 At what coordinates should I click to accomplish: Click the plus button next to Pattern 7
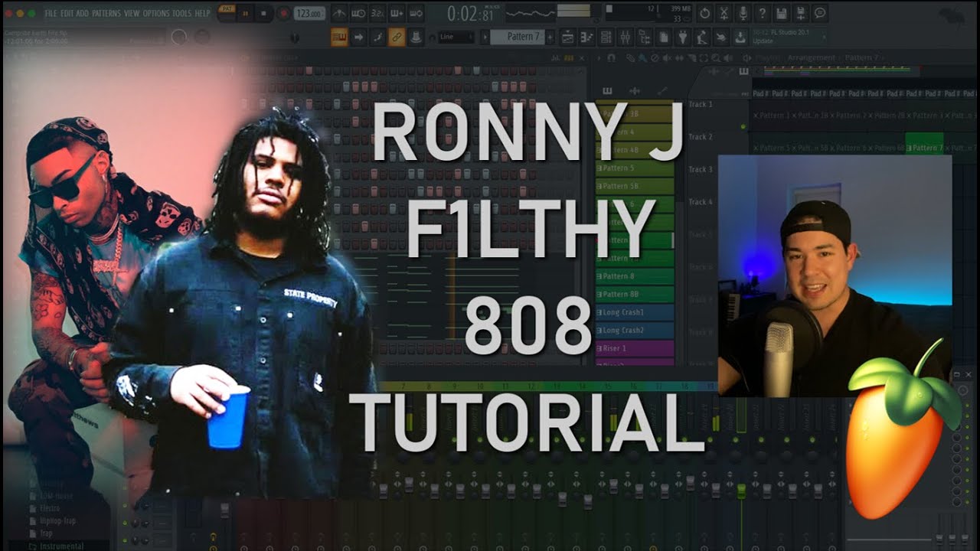(x=550, y=37)
